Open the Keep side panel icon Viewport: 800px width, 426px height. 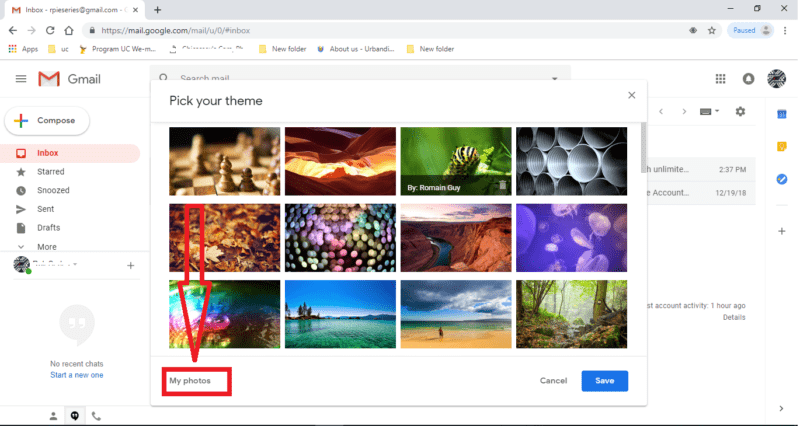[x=782, y=147]
